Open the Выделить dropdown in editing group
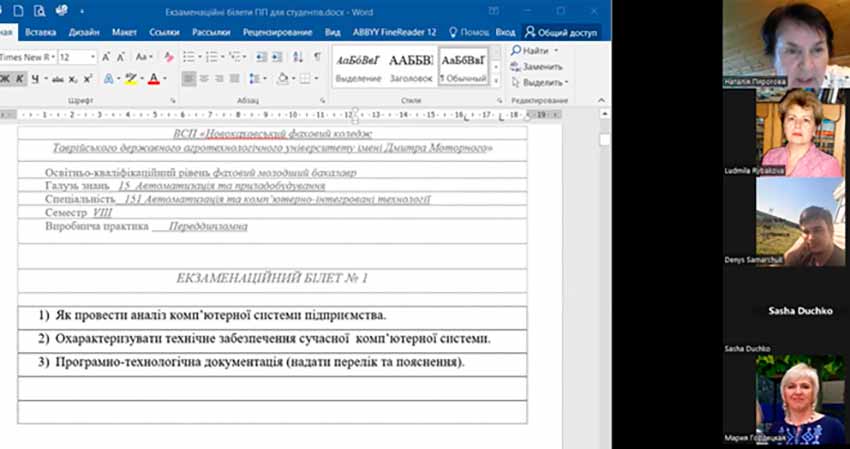This screenshot has width=850, height=449. (x=544, y=82)
